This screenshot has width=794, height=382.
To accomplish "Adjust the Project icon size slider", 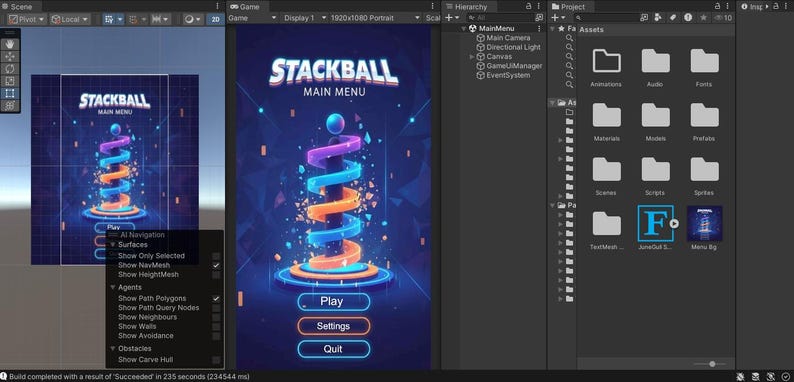I will (711, 364).
